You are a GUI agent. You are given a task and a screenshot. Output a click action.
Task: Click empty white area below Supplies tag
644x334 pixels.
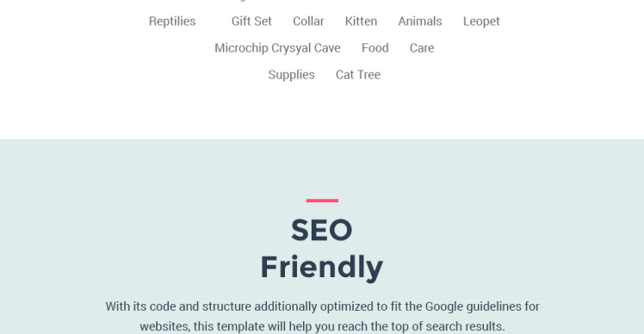click(291, 108)
